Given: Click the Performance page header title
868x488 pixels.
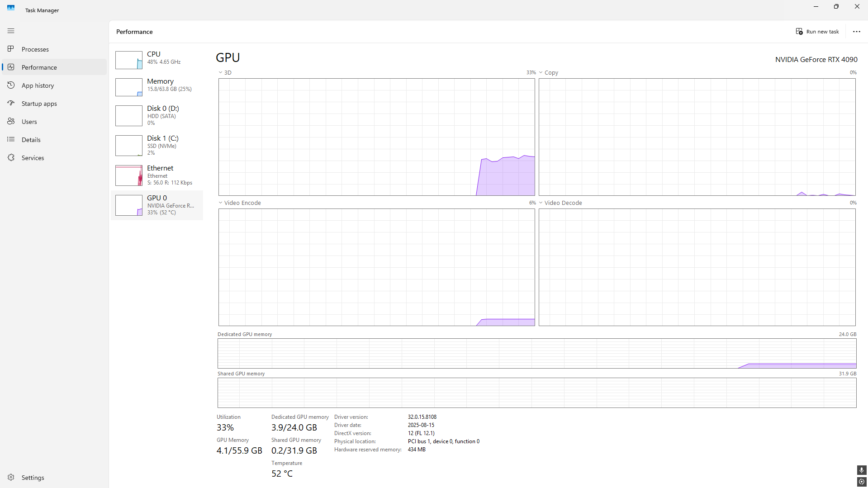Looking at the screenshot, I should [x=134, y=32].
